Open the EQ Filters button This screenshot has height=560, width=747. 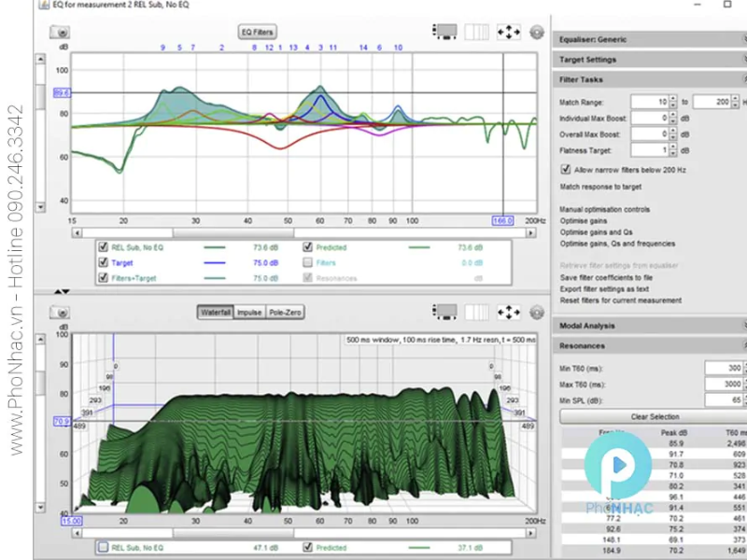[258, 32]
